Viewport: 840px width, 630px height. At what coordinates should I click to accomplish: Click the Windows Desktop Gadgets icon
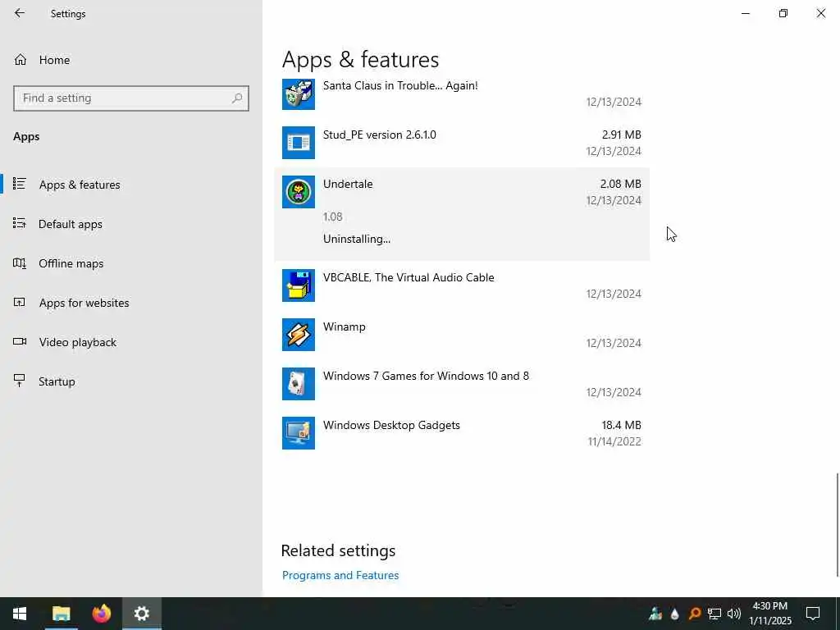(299, 433)
